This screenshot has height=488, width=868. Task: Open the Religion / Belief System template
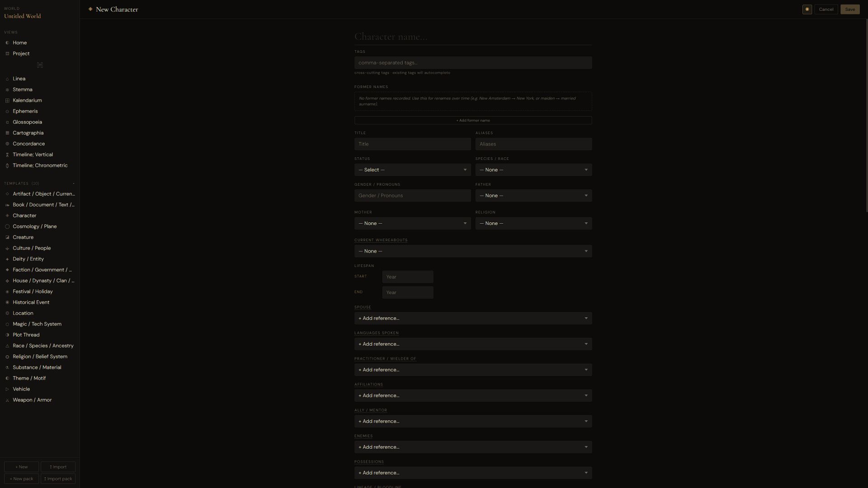[40, 357]
